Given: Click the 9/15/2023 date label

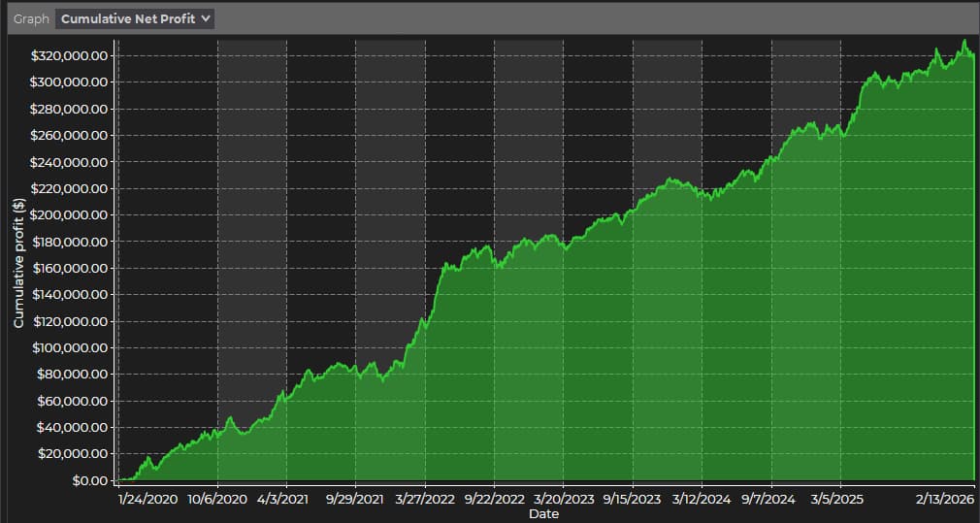Looking at the screenshot, I should click(x=633, y=499).
